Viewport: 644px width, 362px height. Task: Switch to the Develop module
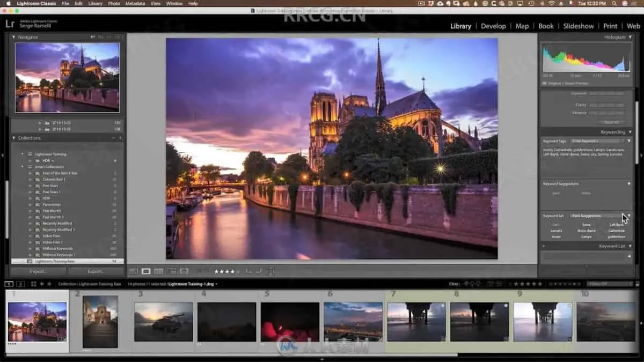(x=493, y=26)
